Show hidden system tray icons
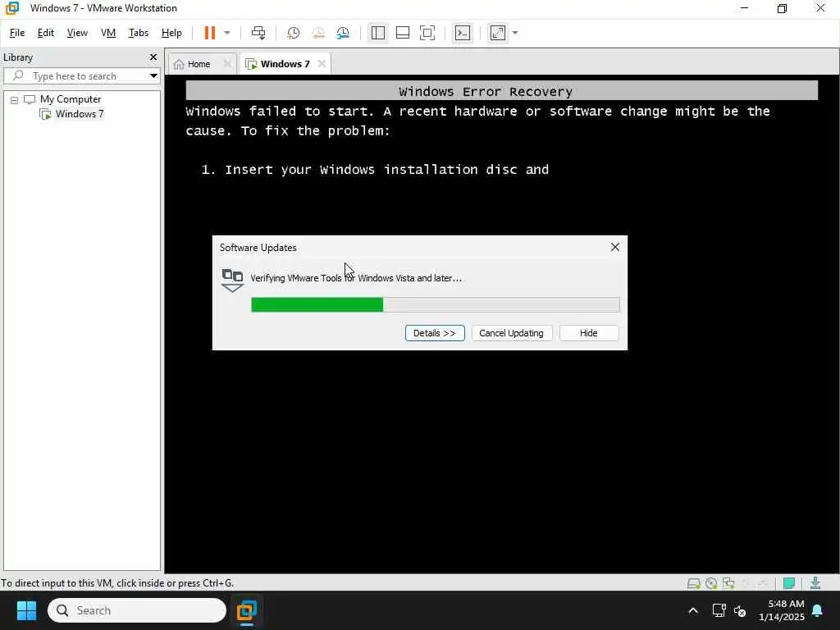Viewport: 840px width, 630px height. point(692,610)
